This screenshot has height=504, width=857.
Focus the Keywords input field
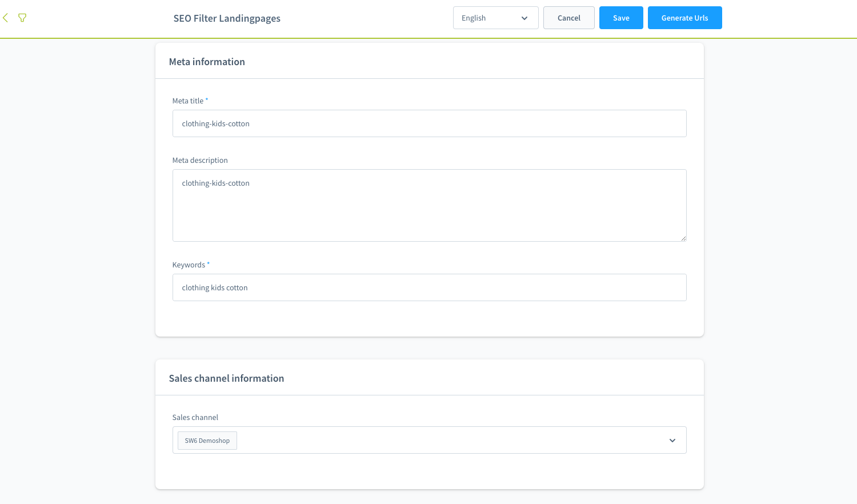[429, 287]
